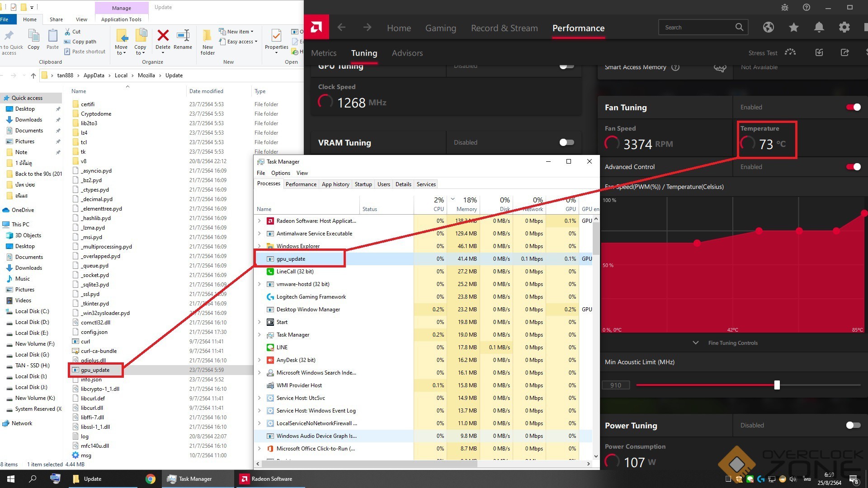The image size is (868, 488).
Task: Click Paste shortcut in Explorer ribbon
Action: coord(85,52)
